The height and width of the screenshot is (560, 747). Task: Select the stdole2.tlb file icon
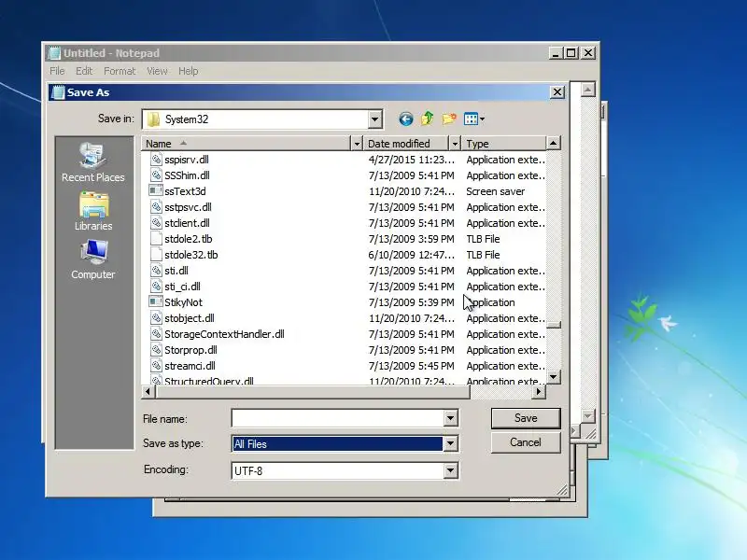point(156,239)
